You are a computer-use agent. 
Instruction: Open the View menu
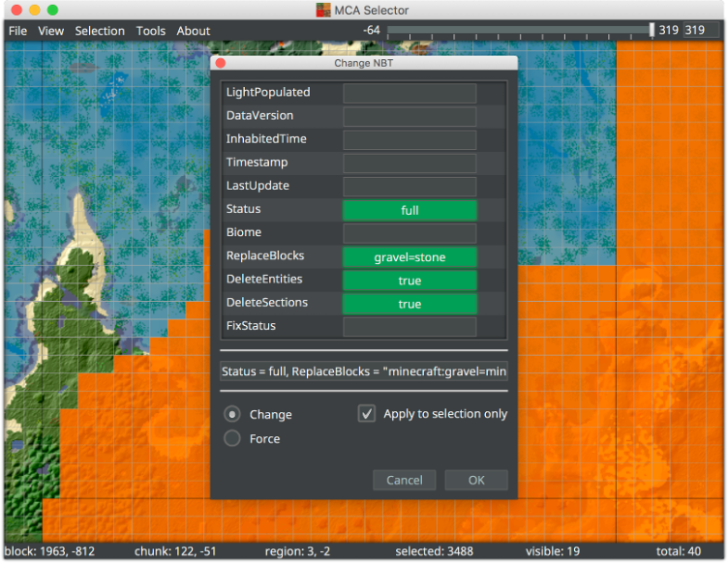pos(51,31)
